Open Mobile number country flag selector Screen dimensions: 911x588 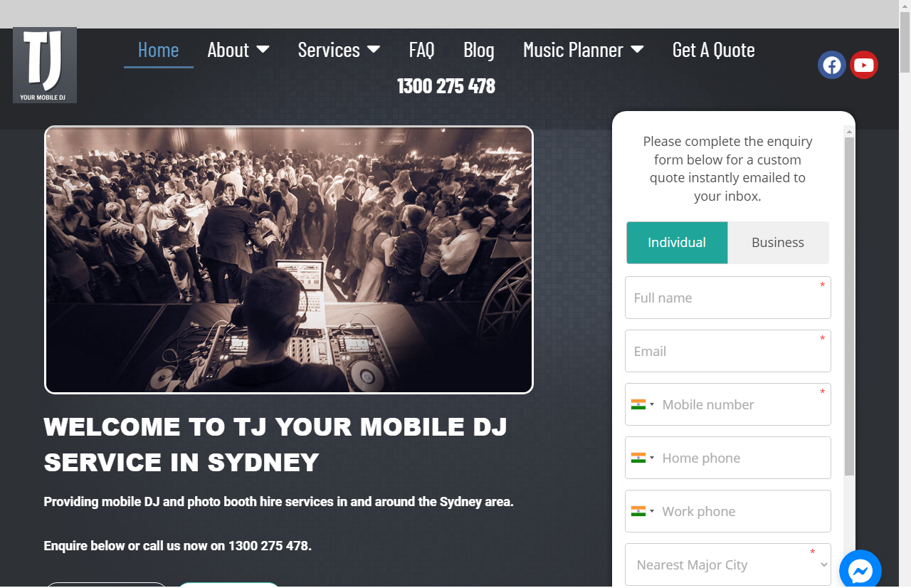643,404
